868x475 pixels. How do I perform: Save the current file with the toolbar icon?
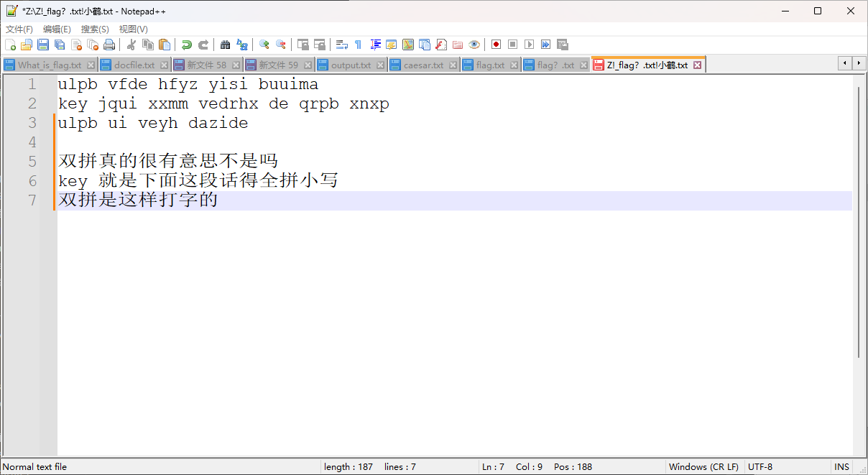click(43, 45)
